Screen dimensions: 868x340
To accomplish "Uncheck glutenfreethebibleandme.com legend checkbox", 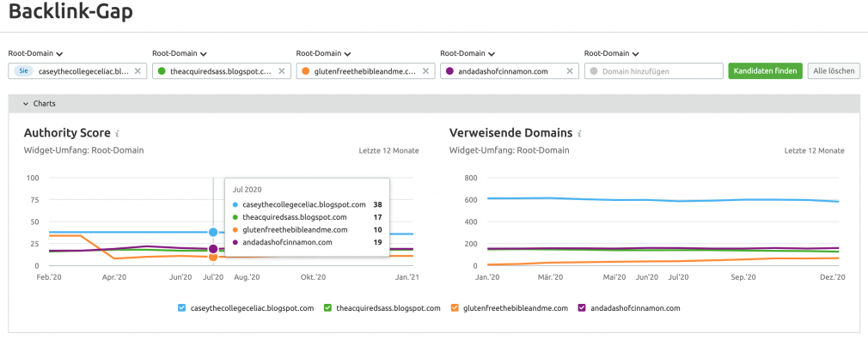I will coord(455,308).
